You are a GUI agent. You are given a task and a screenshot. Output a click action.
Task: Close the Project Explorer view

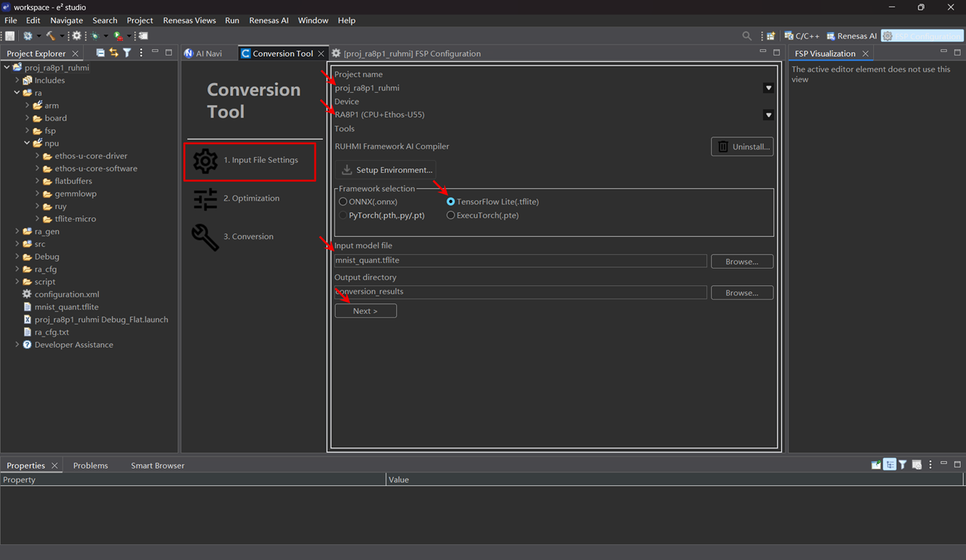75,54
